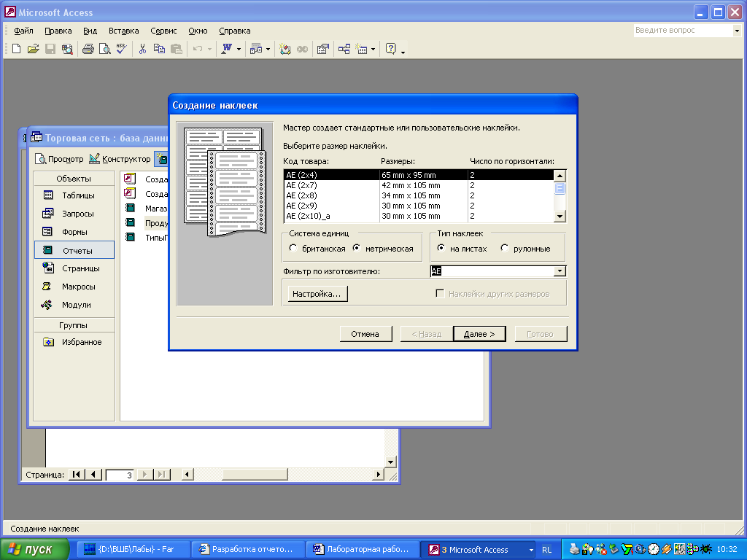Expand the Office Links dropdown arrow

[239, 49]
